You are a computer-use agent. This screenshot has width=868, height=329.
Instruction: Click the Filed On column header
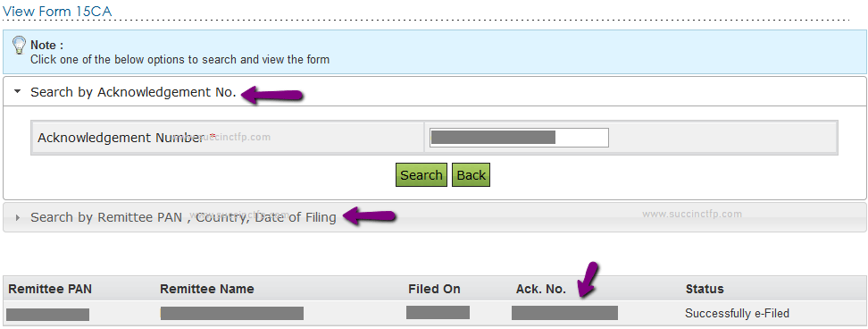(435, 289)
